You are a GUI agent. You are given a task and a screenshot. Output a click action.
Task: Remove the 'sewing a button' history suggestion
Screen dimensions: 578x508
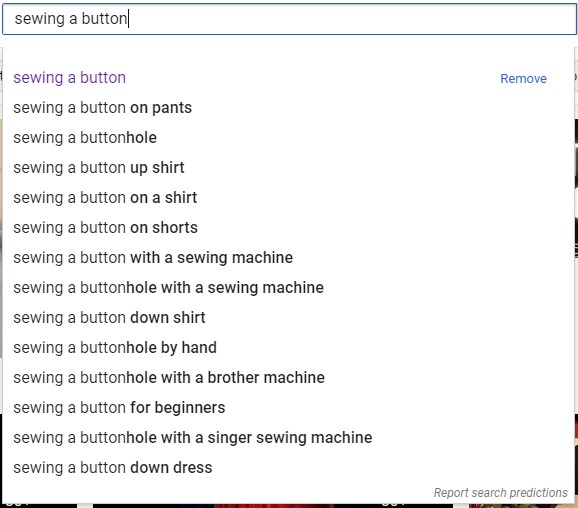(523, 79)
